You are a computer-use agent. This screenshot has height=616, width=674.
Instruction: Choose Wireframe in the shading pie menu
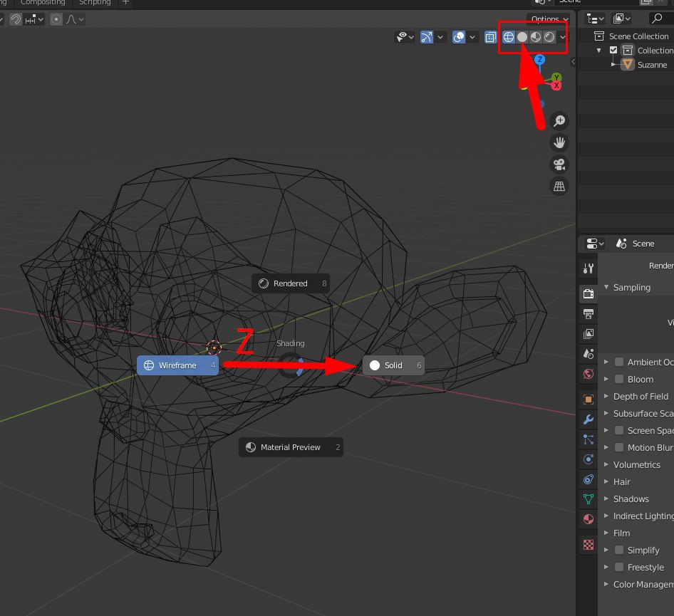click(177, 365)
